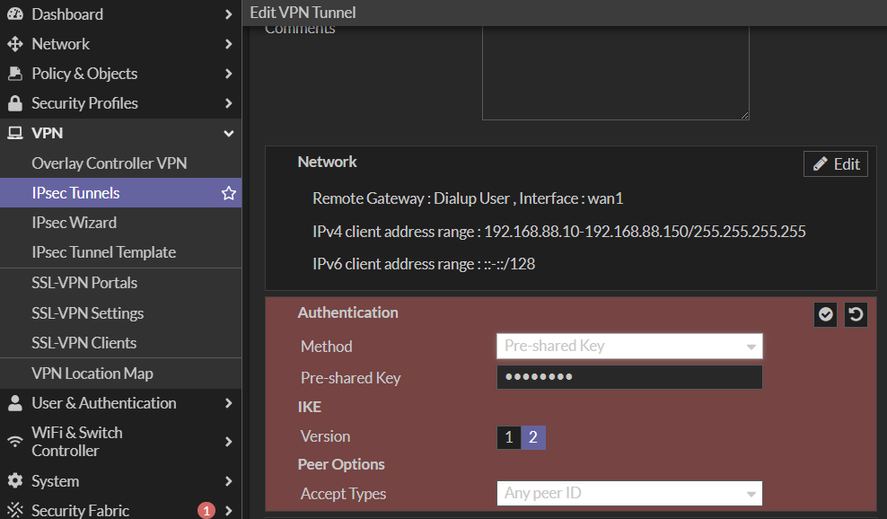Favorite IPsec Tunnels with star icon
This screenshot has width=887, height=519.
pyautogui.click(x=229, y=193)
